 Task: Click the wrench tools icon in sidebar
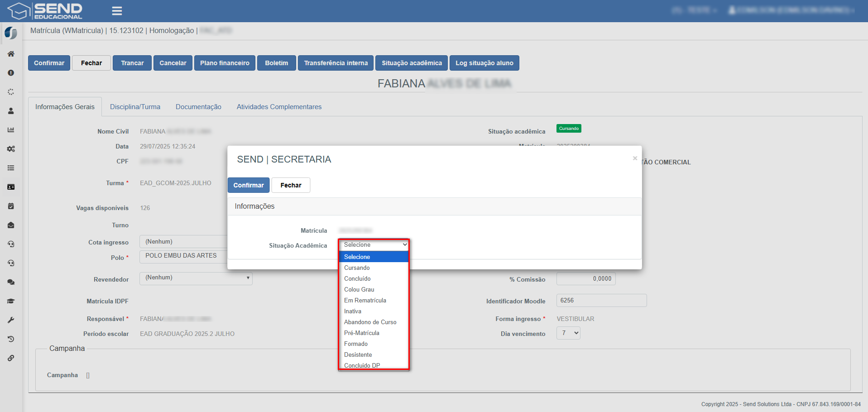click(x=11, y=320)
